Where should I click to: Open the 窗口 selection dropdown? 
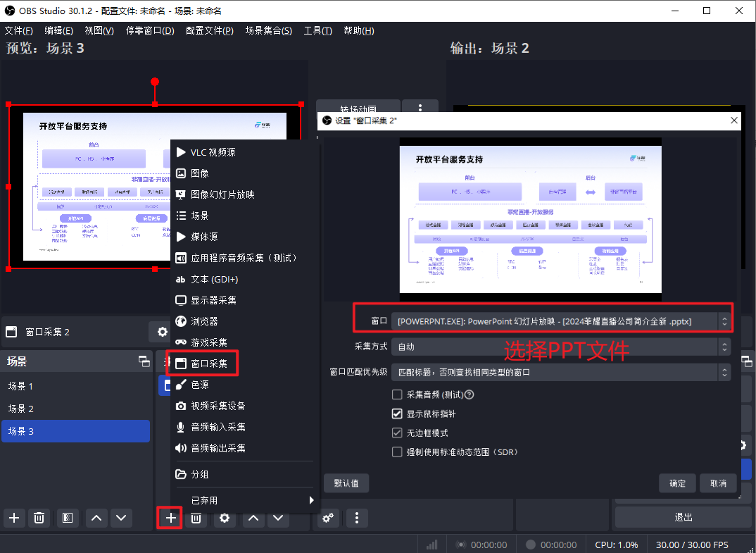pos(560,321)
